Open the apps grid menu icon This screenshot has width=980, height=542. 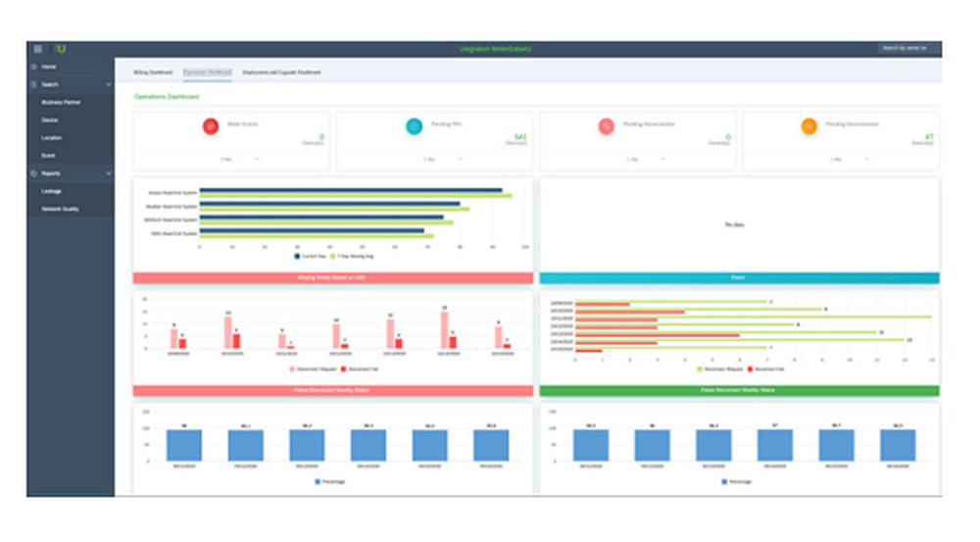tap(38, 49)
